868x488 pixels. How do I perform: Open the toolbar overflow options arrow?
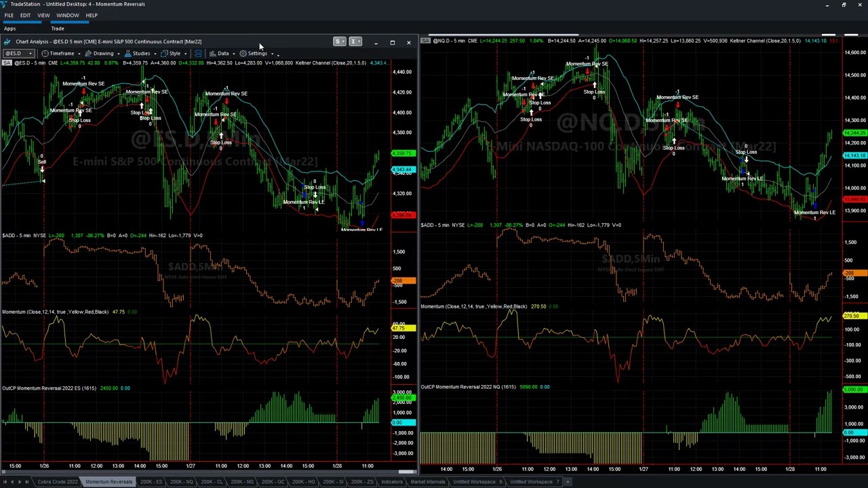pyautogui.click(x=278, y=54)
